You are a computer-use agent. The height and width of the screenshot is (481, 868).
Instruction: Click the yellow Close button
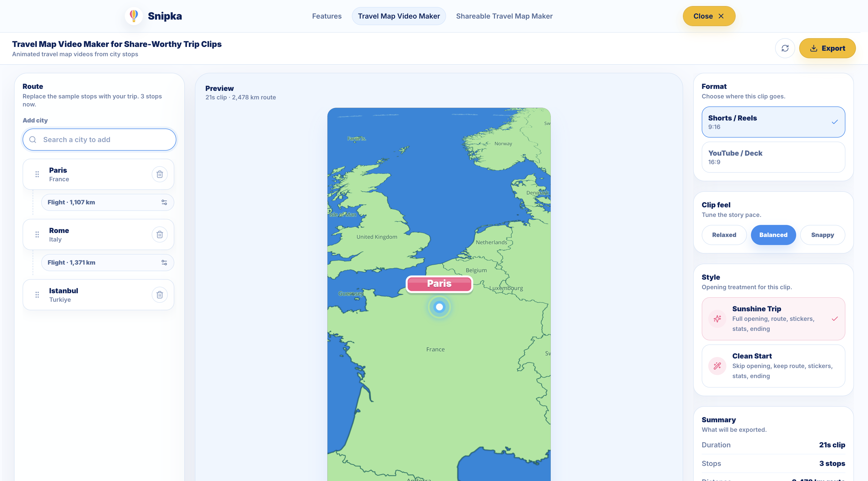coord(709,16)
